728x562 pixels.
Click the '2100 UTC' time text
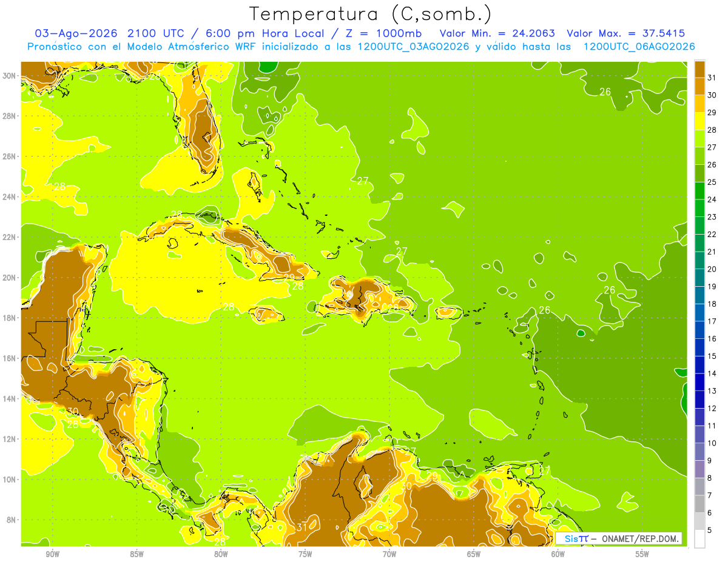(158, 33)
